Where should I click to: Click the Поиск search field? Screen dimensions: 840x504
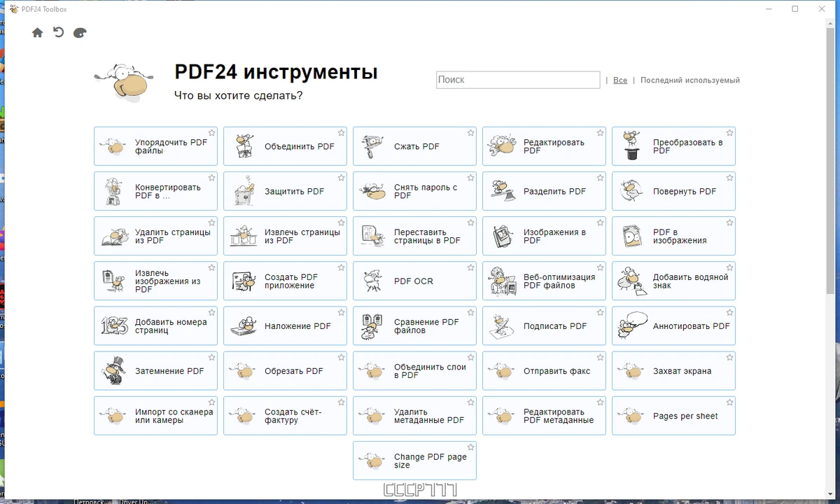[518, 80]
